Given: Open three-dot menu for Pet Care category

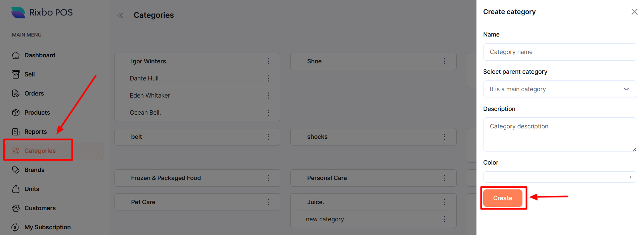Looking at the screenshot, I should pyautogui.click(x=268, y=202).
